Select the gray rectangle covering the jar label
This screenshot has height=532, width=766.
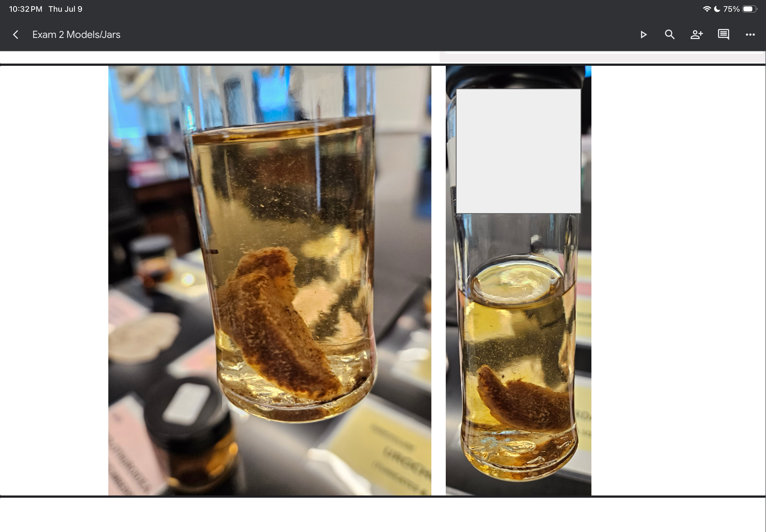click(x=519, y=151)
